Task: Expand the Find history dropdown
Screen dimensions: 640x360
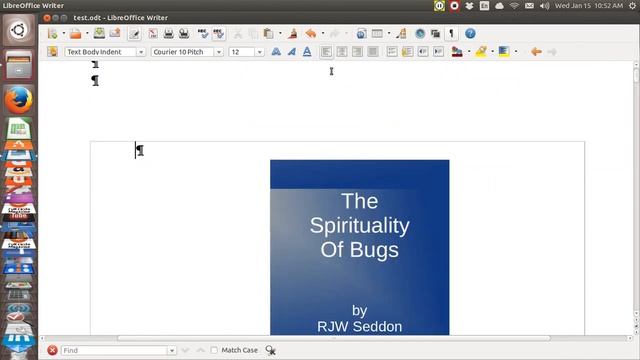Action: point(172,350)
